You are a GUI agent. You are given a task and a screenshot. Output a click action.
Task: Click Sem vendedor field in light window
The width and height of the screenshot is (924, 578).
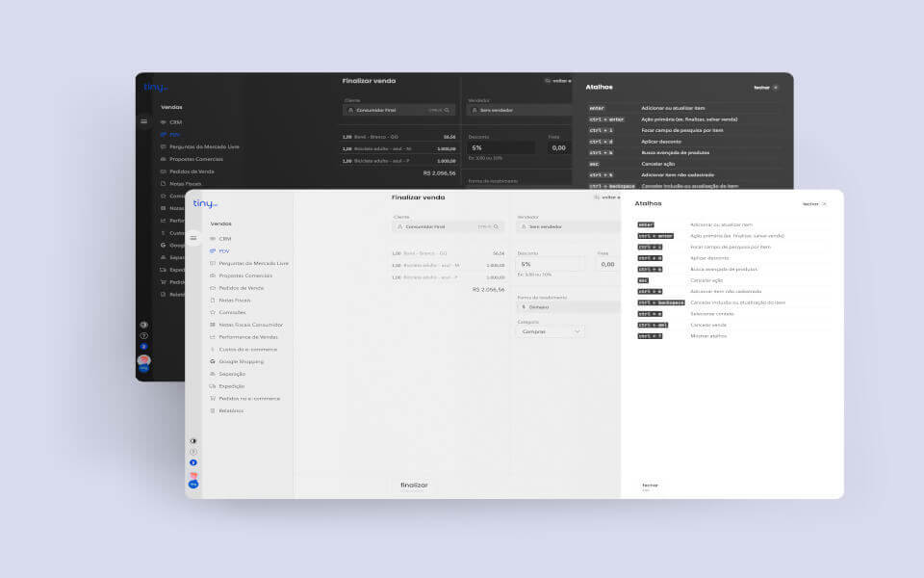pyautogui.click(x=568, y=227)
